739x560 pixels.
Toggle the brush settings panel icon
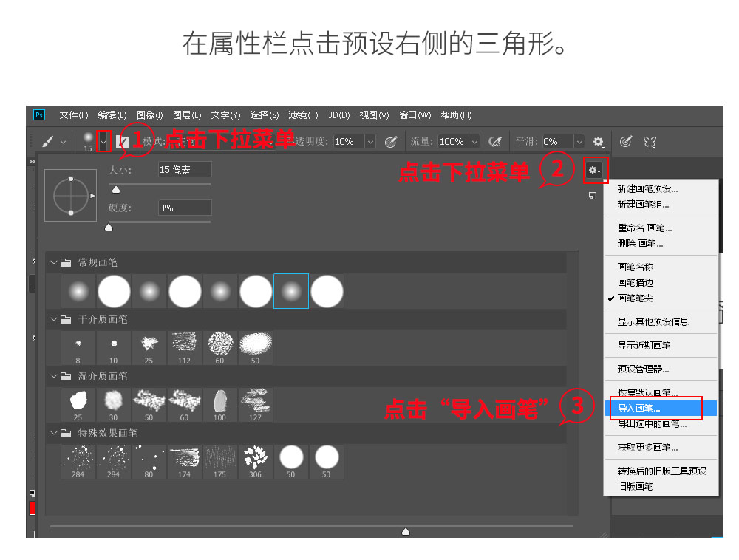(x=123, y=142)
